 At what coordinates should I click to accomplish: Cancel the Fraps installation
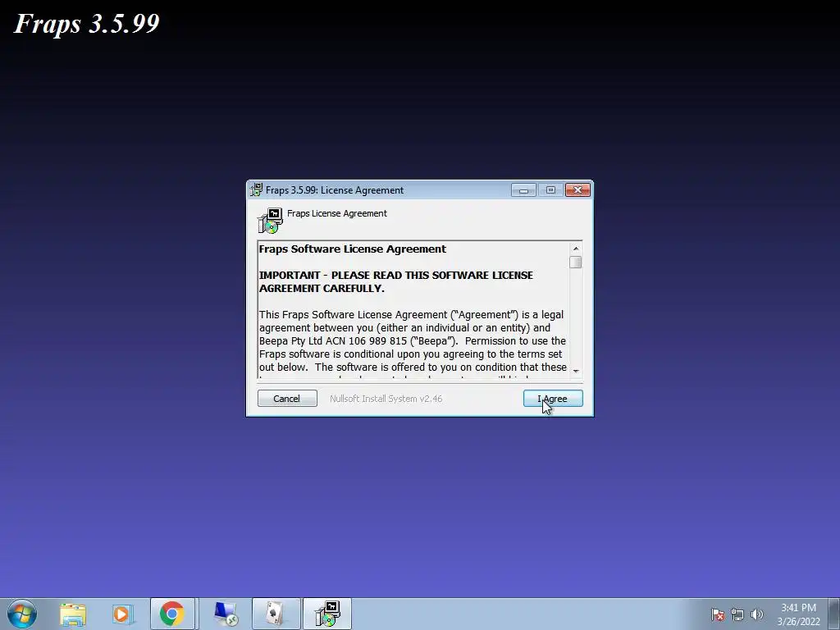pyautogui.click(x=287, y=399)
